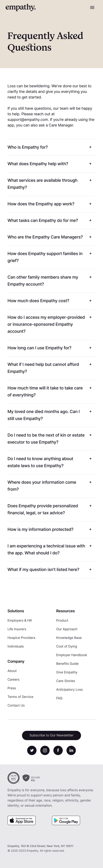
Task: Go to the Knowledge Base link
Action: coord(69,637)
